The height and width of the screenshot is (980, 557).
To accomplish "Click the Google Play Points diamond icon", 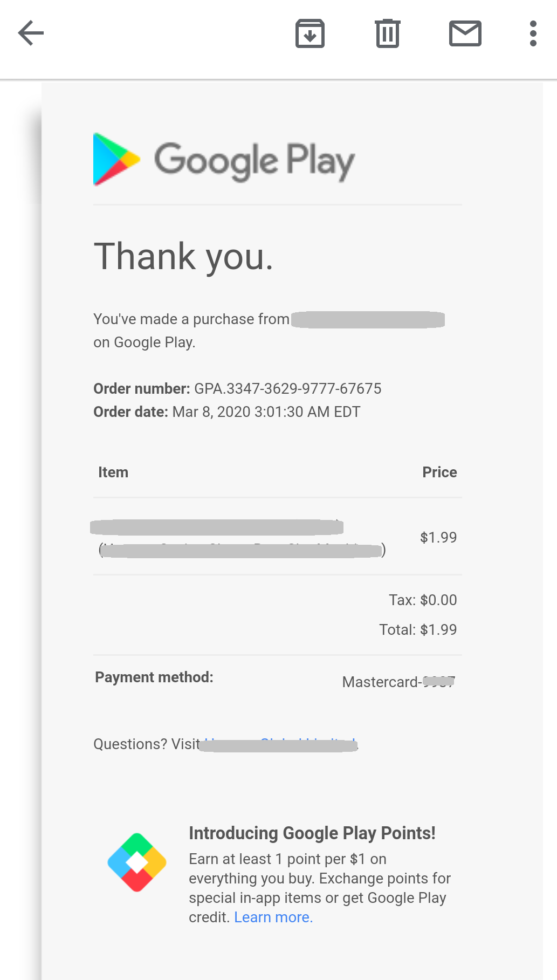I will point(137,862).
